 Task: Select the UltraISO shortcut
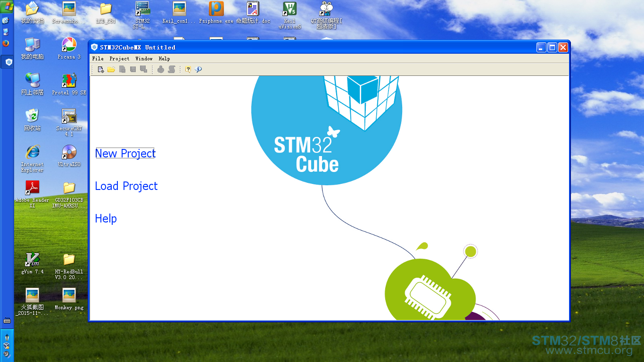[x=69, y=156]
